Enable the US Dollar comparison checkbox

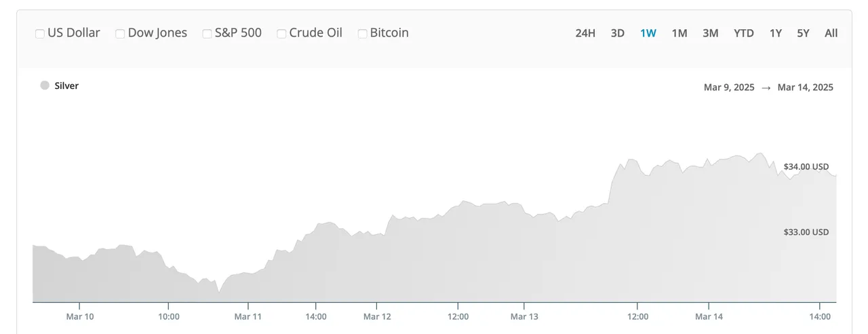point(40,33)
